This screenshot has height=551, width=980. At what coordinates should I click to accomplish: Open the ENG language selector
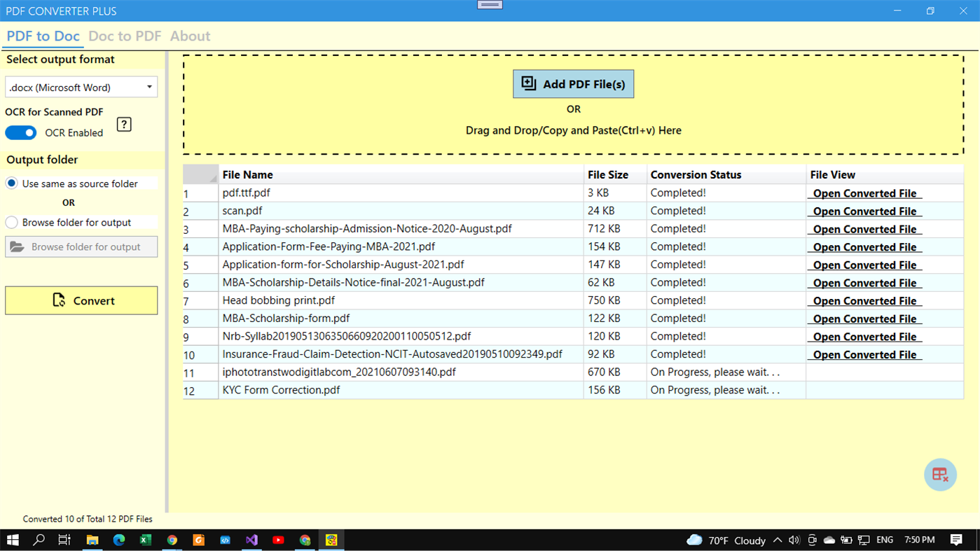click(x=884, y=540)
